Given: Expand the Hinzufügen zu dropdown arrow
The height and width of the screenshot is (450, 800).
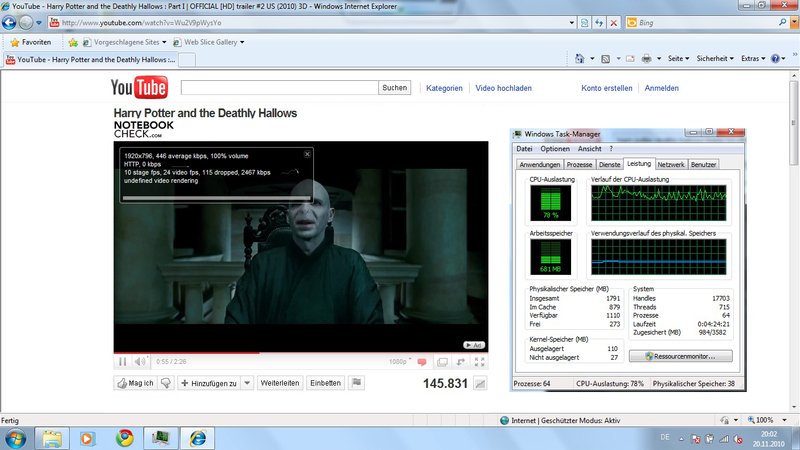Looking at the screenshot, I should coord(247,383).
